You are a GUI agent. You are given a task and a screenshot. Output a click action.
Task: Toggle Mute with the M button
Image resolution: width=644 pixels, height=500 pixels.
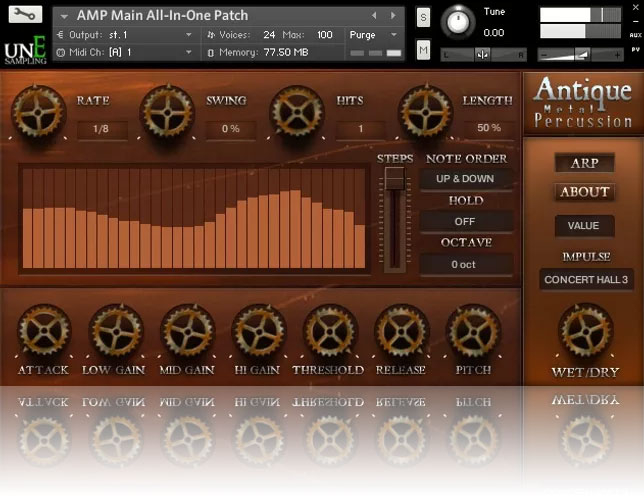click(x=423, y=50)
